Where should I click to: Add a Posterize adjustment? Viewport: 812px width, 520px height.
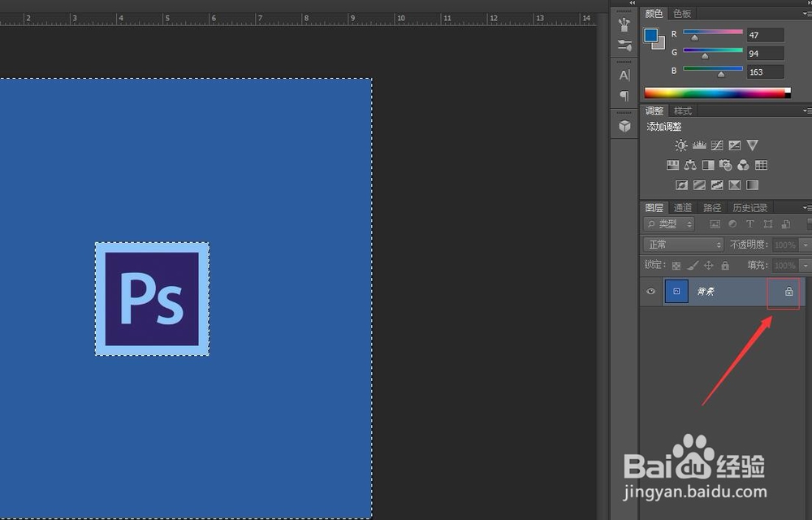click(x=699, y=185)
